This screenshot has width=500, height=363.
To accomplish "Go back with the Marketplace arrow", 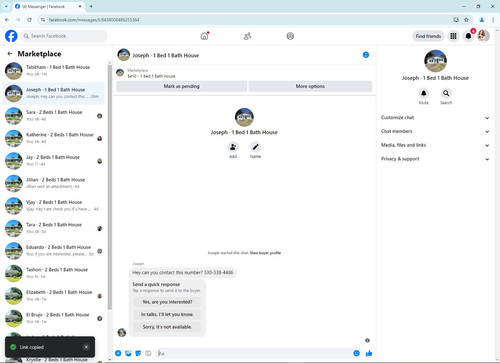I will [10, 54].
